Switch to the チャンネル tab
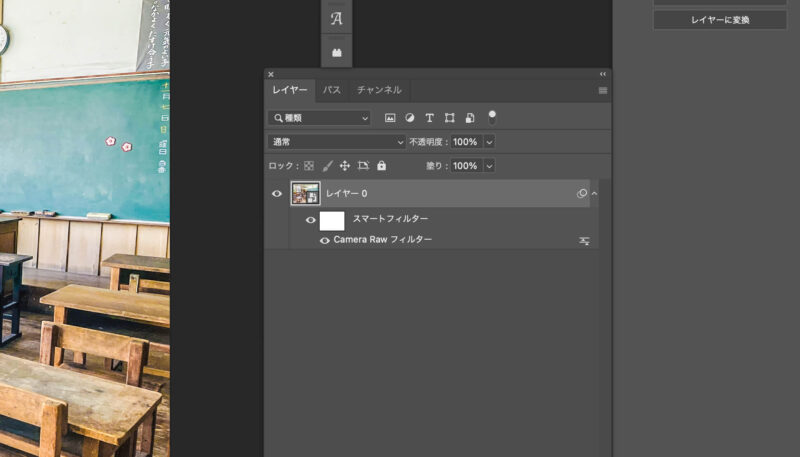This screenshot has width=800, height=457. (x=380, y=90)
